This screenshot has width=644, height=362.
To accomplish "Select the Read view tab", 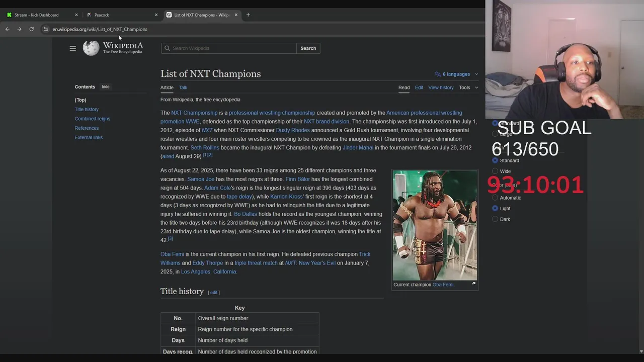I will 404,87.
